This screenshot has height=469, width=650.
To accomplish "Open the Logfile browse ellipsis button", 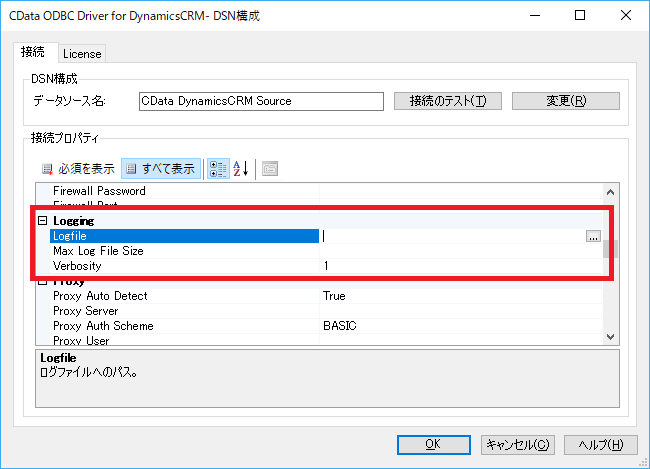I will pos(593,236).
